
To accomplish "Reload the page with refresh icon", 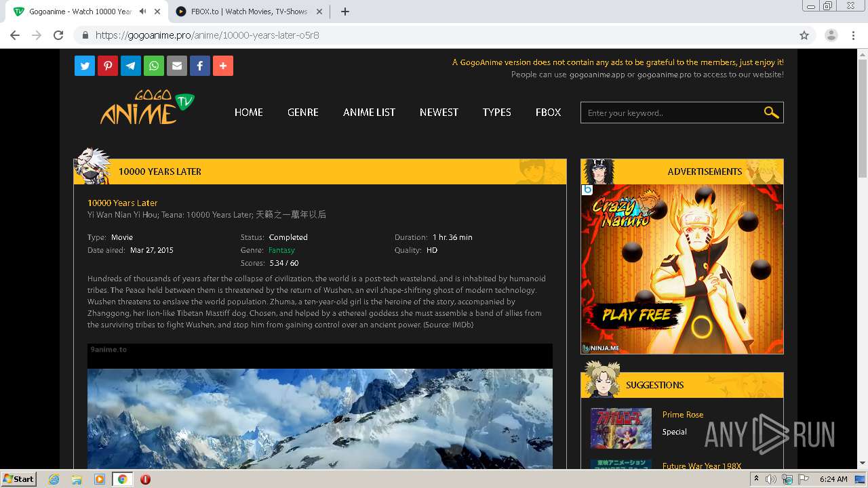I will pos(58,35).
